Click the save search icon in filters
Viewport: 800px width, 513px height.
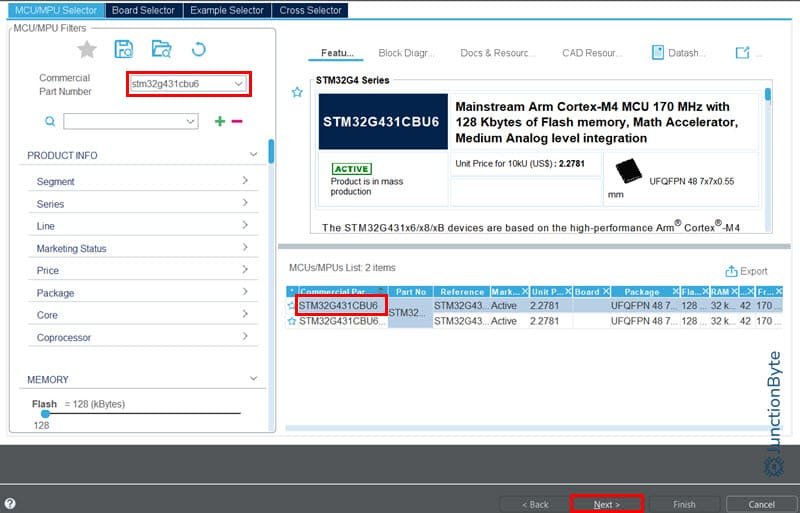tap(123, 49)
